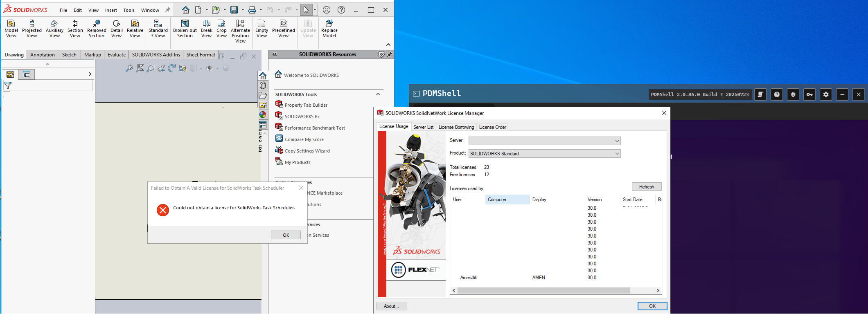Viewport: 868px width, 314px height.
Task: Switch to the Server List tab
Action: (x=423, y=127)
